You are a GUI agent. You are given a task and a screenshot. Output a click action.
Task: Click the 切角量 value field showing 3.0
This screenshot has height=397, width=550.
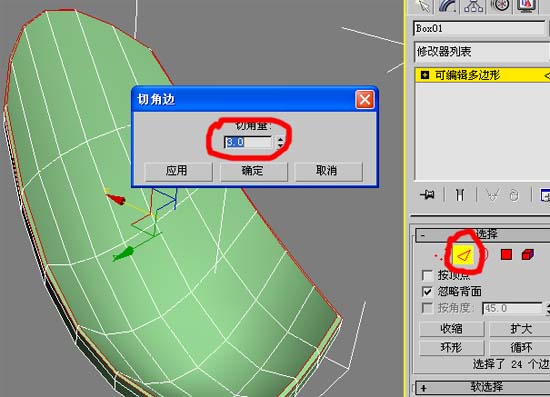249,142
